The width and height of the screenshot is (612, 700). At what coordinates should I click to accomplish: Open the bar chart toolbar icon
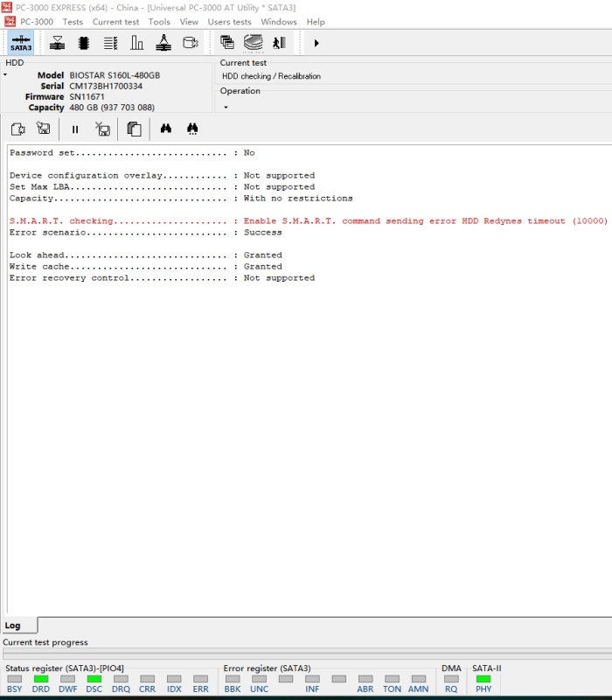[137, 43]
